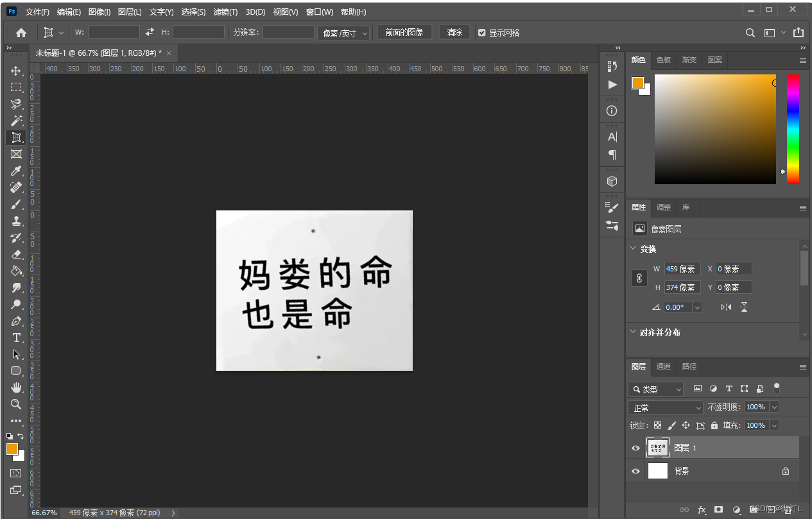Swap width and height arrows icon
This screenshot has height=519, width=812.
coord(150,32)
